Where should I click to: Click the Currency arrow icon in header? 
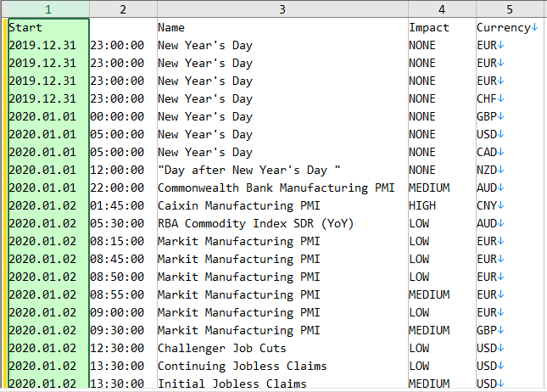(534, 28)
